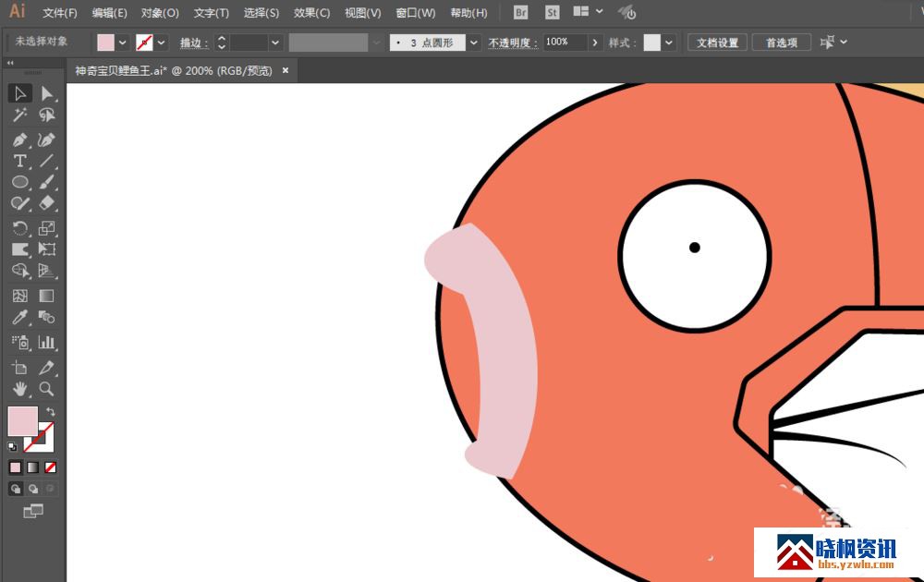Open the variable width profile dropdown
This screenshot has width=924, height=582.
point(376,42)
